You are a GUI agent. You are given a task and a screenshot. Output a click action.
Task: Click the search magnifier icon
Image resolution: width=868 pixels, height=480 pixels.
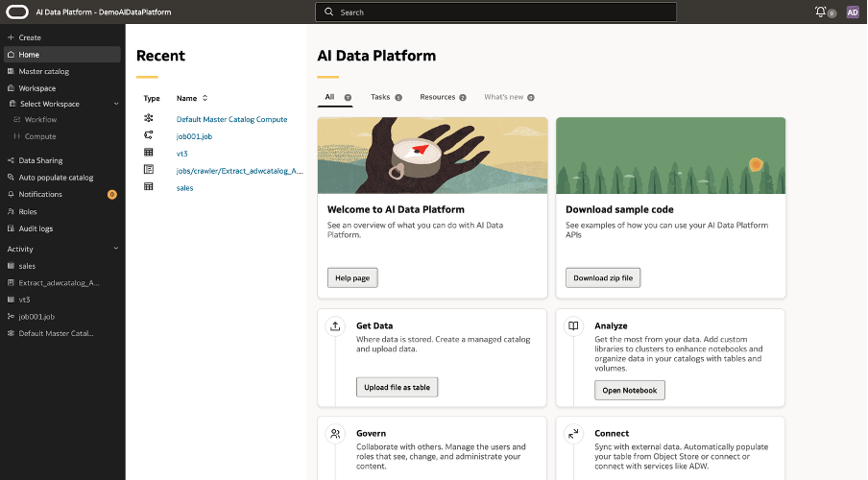328,12
